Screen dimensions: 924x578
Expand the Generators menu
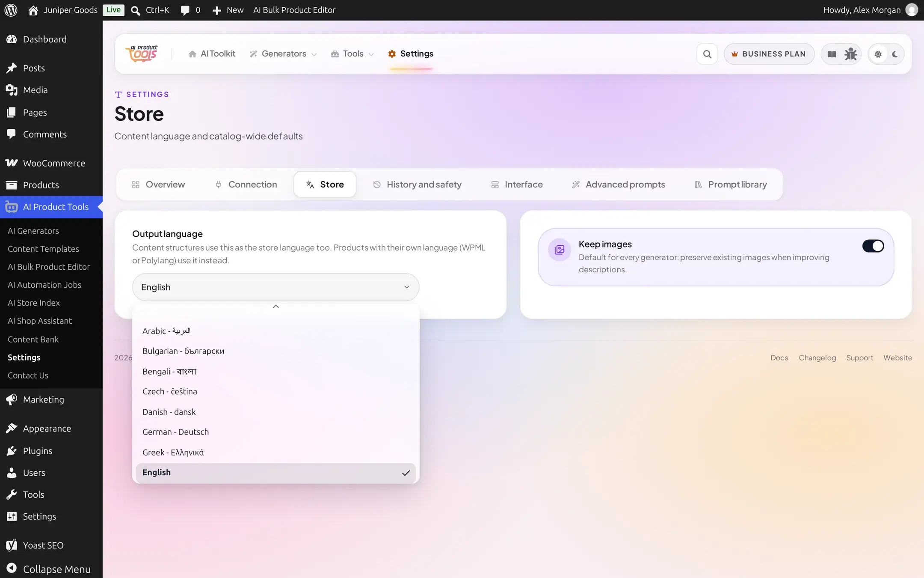tap(283, 54)
